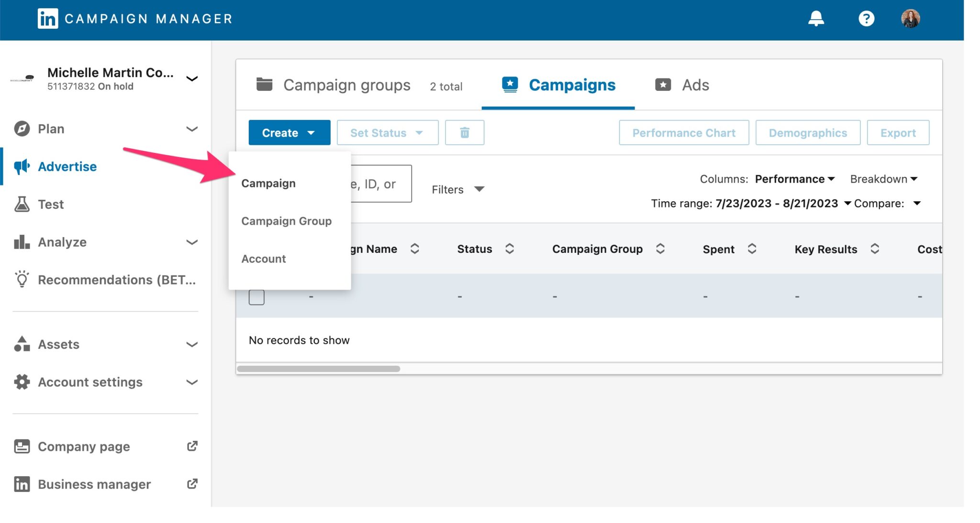Export the campaign data
The width and height of the screenshot is (980, 523).
[x=898, y=132]
